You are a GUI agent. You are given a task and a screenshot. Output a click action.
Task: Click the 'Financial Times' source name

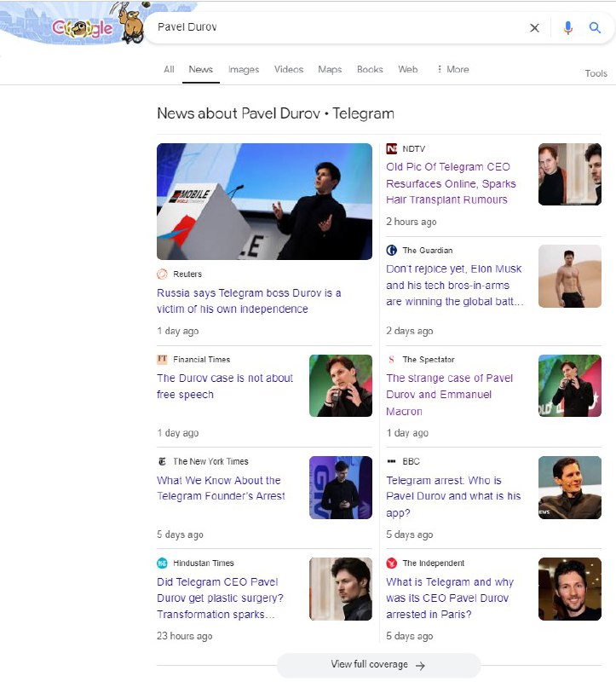[x=201, y=359]
